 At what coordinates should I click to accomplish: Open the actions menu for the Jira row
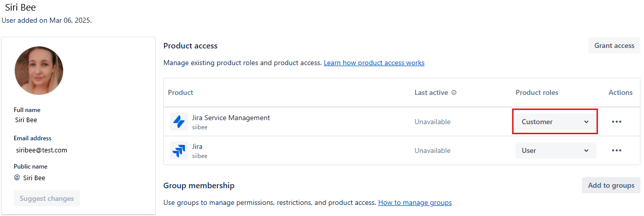[616, 150]
